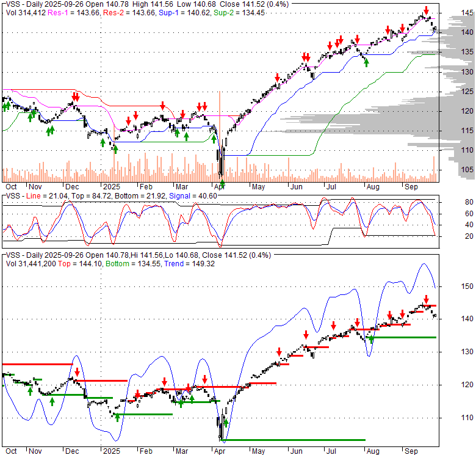Click green buy arrow in early August, top chart
Viewport: 476px width, 455px height.
pos(366,63)
